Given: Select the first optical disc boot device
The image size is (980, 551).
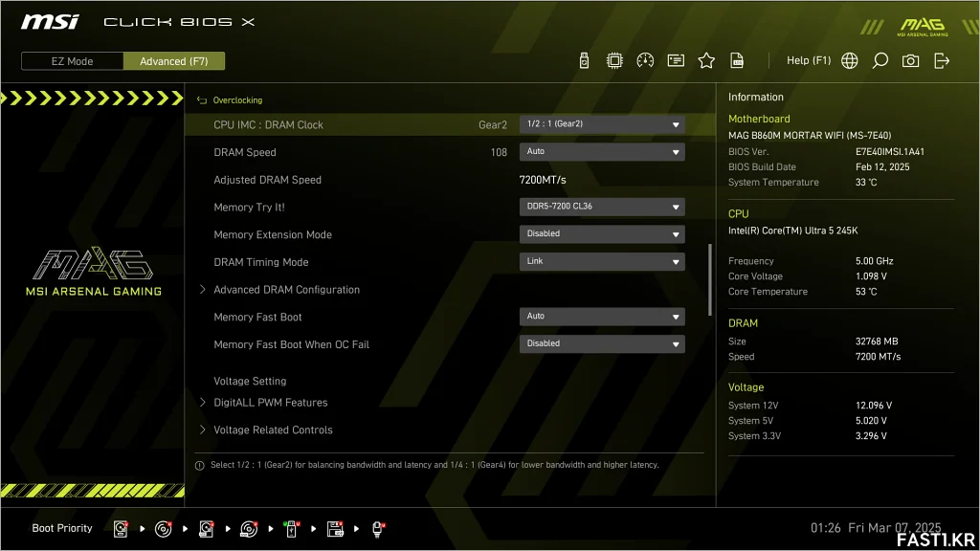Looking at the screenshot, I should click(x=163, y=529).
